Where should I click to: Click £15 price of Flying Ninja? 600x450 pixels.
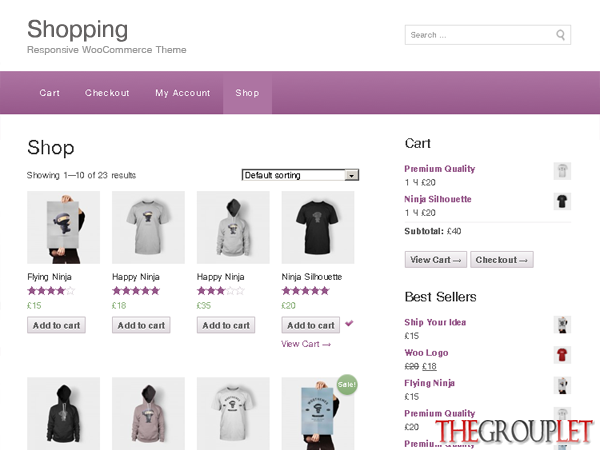[34, 306]
